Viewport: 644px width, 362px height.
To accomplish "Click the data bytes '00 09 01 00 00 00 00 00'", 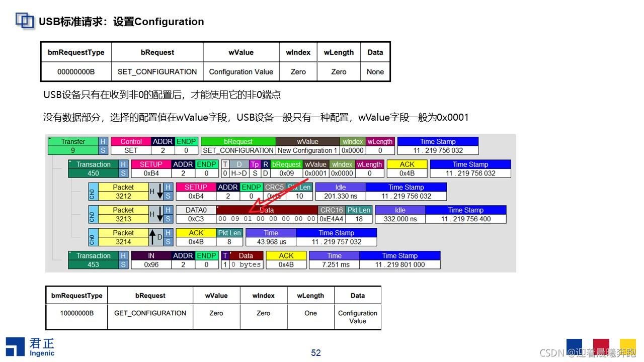I will click(x=267, y=219).
